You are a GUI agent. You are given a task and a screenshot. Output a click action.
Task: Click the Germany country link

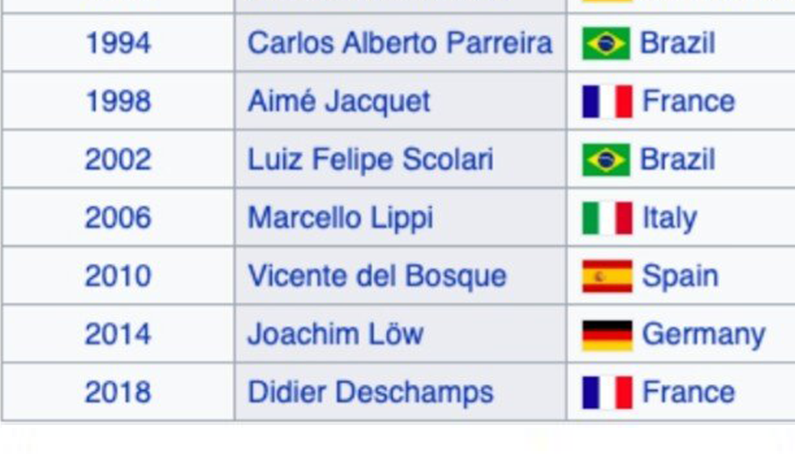tap(703, 334)
